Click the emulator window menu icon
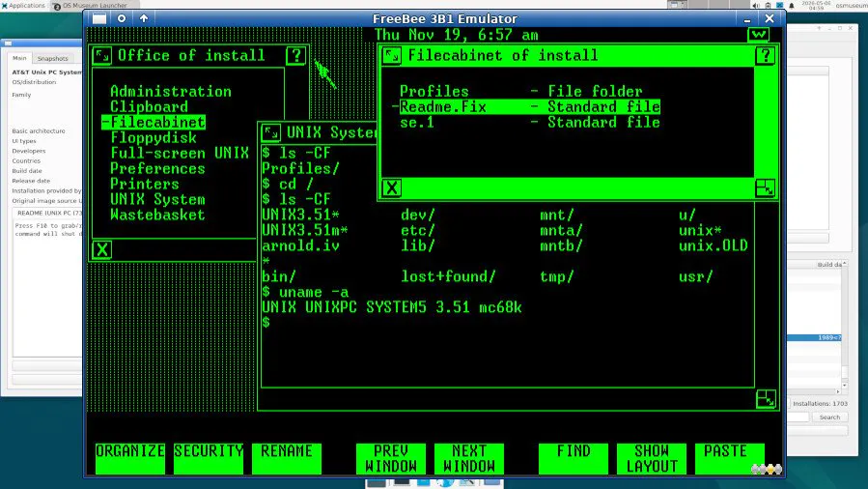The height and width of the screenshot is (489, 868). 99,18
